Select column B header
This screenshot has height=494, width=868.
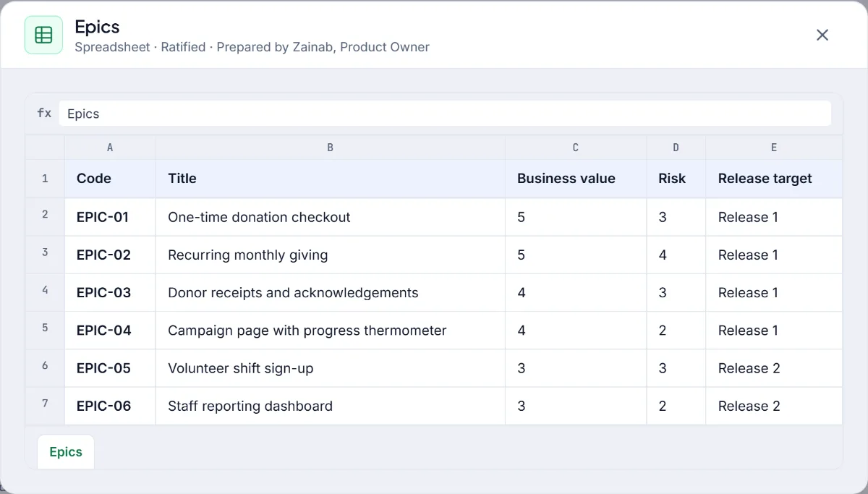pyautogui.click(x=331, y=148)
